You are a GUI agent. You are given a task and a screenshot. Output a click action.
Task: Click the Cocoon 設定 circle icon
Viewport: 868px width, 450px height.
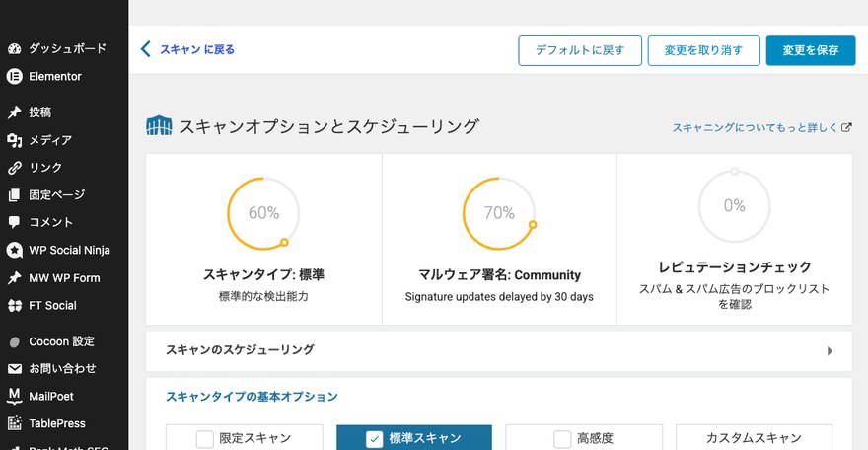pyautogui.click(x=15, y=342)
